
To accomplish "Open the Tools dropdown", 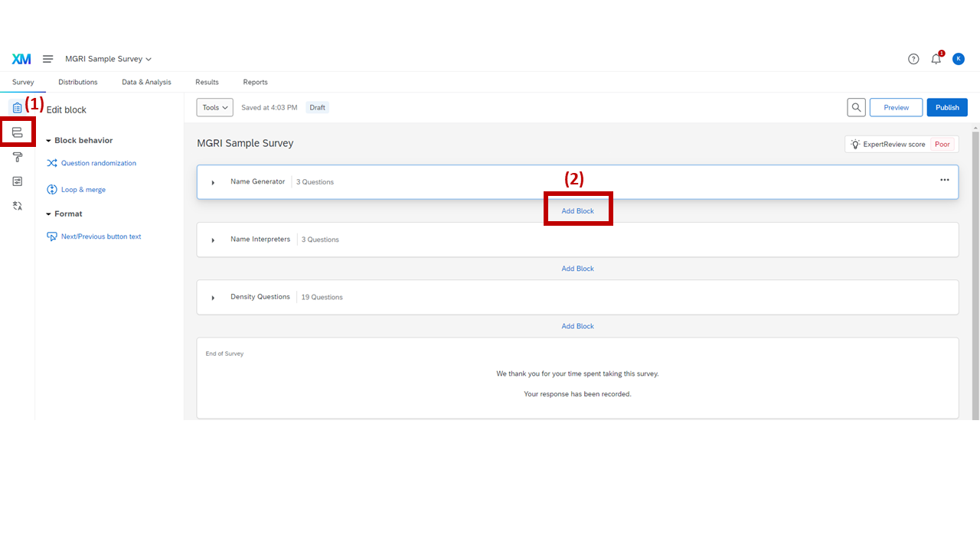I will point(214,107).
